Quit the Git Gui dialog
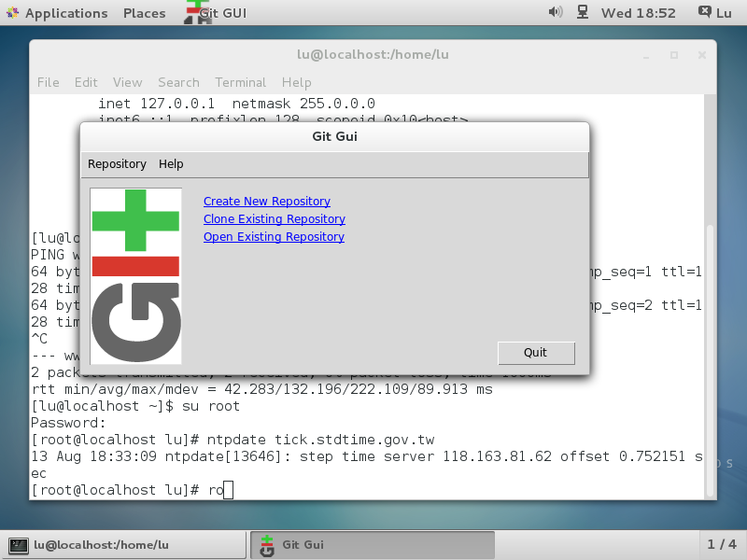747x560 pixels. click(x=536, y=353)
